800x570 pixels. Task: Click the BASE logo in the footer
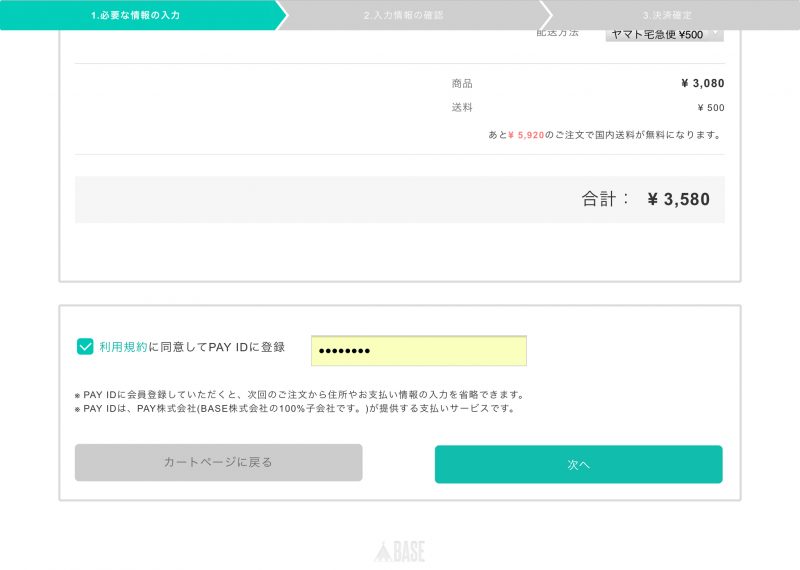tap(400, 551)
